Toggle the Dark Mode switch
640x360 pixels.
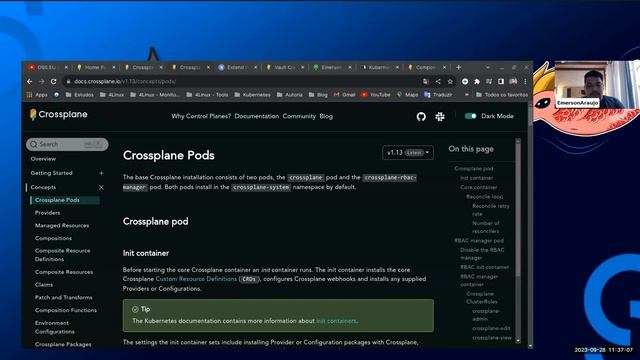(470, 116)
